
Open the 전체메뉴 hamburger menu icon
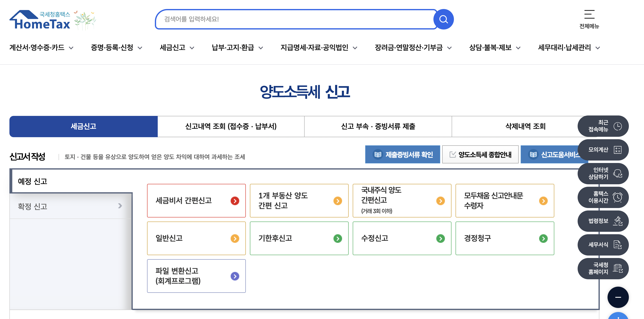[589, 15]
